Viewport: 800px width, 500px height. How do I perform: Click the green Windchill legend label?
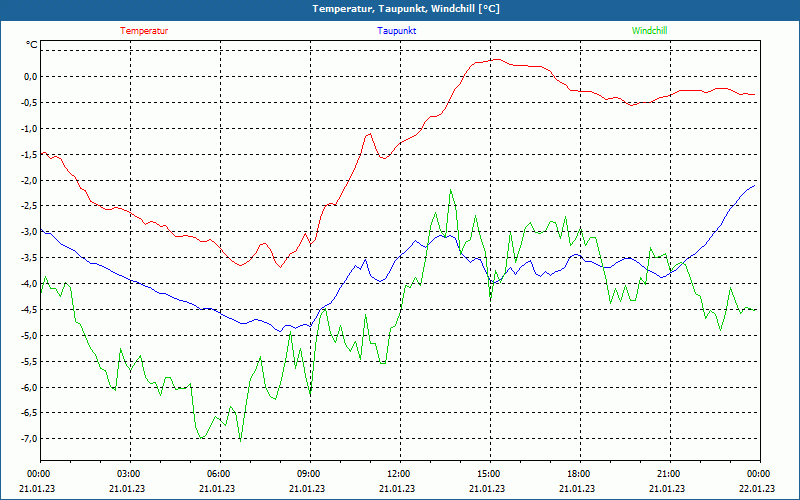(x=649, y=31)
